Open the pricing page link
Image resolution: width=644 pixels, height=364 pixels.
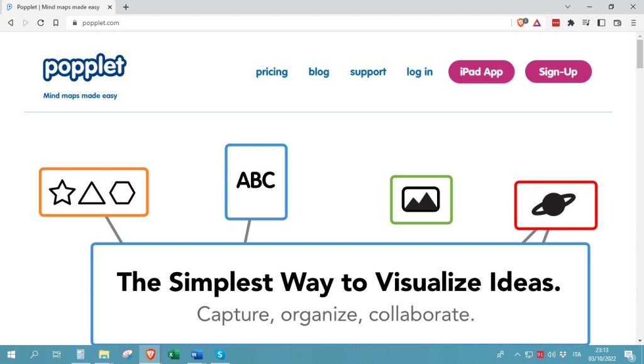tap(272, 72)
